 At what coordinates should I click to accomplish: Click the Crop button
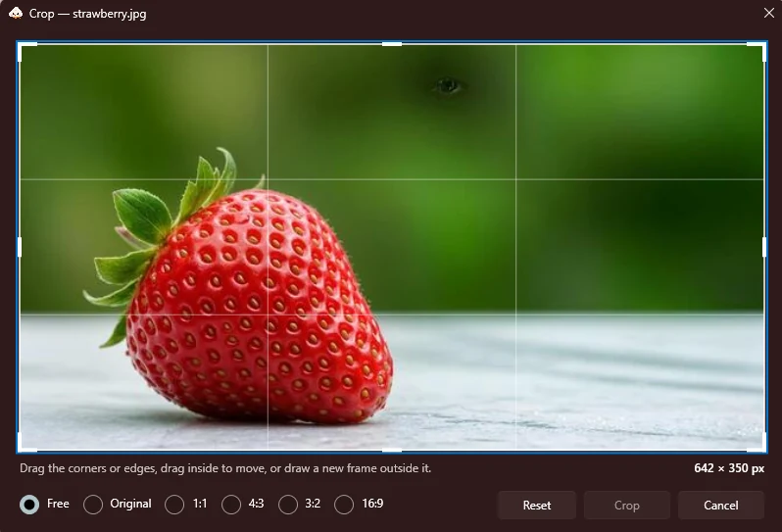[627, 506]
